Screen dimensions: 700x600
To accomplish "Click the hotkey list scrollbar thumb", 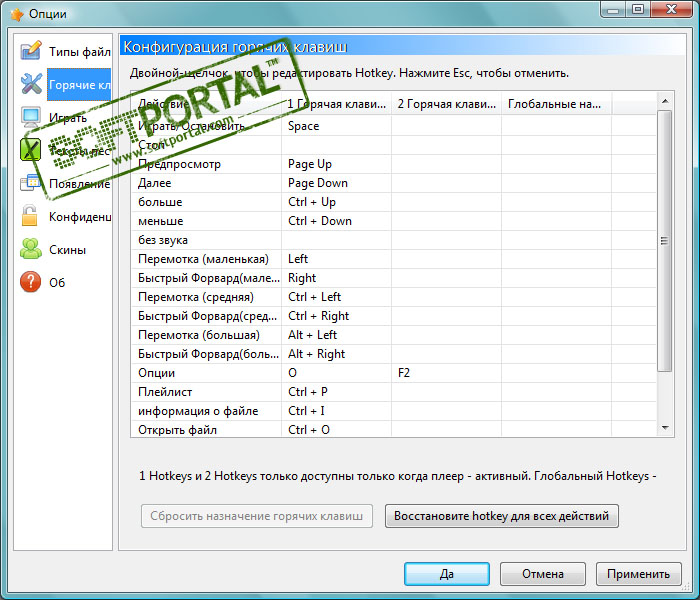I will 665,241.
